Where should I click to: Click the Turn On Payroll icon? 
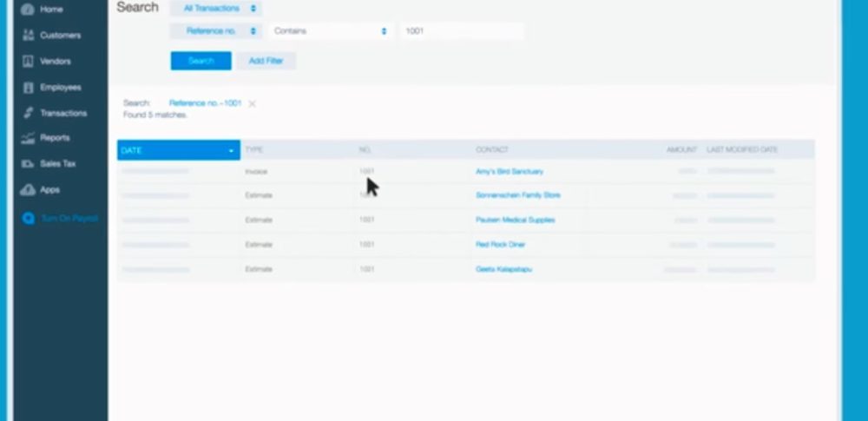29,219
